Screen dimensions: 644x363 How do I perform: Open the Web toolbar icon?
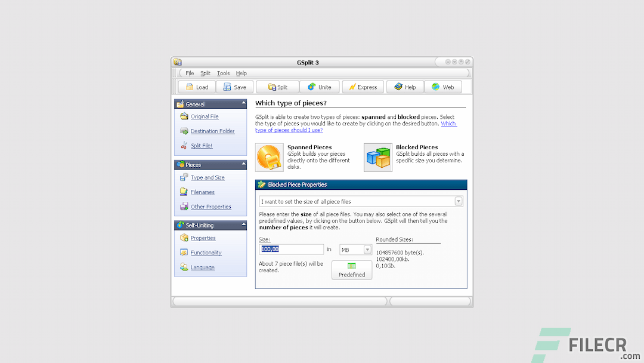point(443,87)
